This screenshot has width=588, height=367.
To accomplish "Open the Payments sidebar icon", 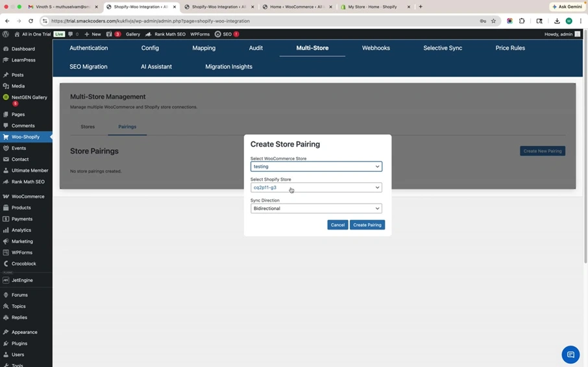I will [6, 219].
